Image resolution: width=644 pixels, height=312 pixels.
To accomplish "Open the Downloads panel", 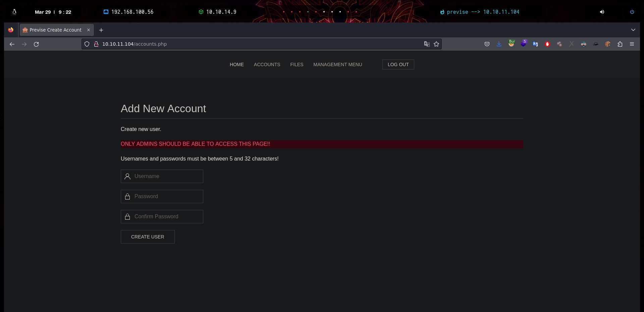I will click(x=499, y=44).
